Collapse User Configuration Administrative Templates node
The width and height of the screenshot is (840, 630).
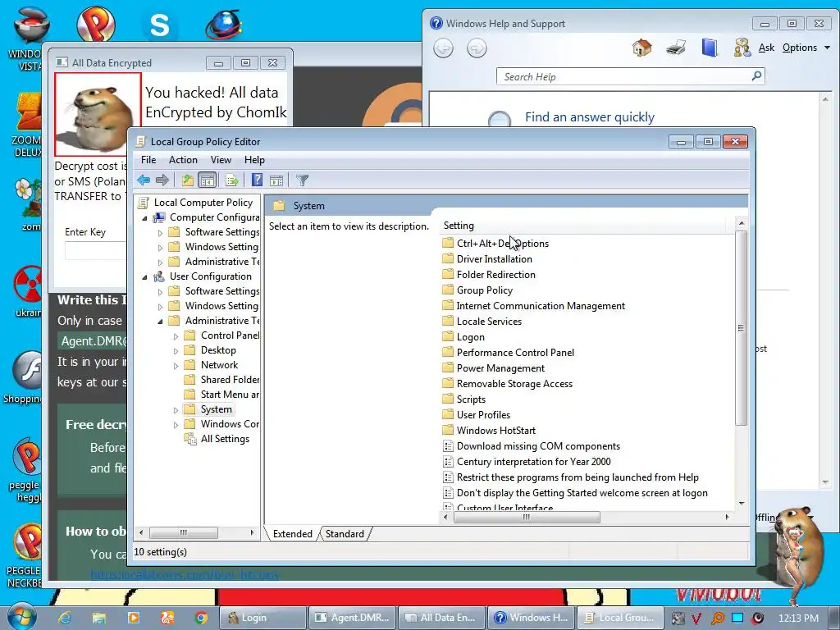tap(160, 322)
